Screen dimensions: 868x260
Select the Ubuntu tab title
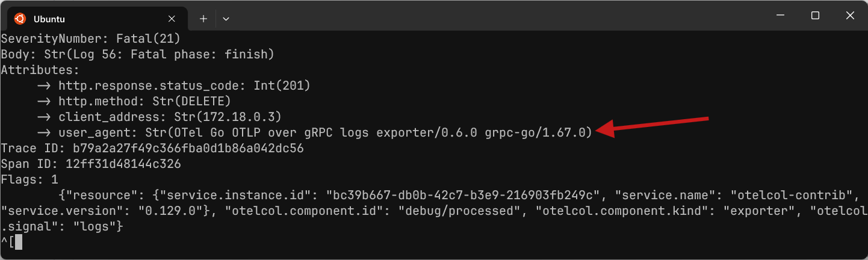(49, 19)
